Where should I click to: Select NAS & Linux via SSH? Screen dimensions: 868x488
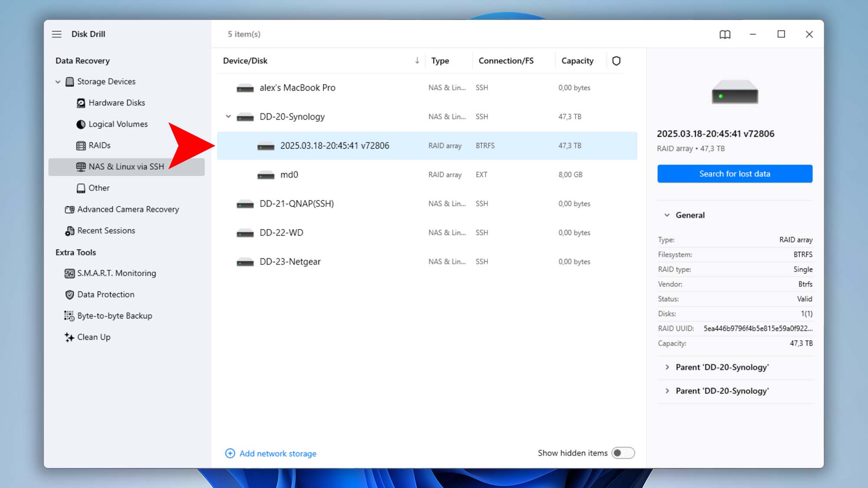click(x=126, y=167)
